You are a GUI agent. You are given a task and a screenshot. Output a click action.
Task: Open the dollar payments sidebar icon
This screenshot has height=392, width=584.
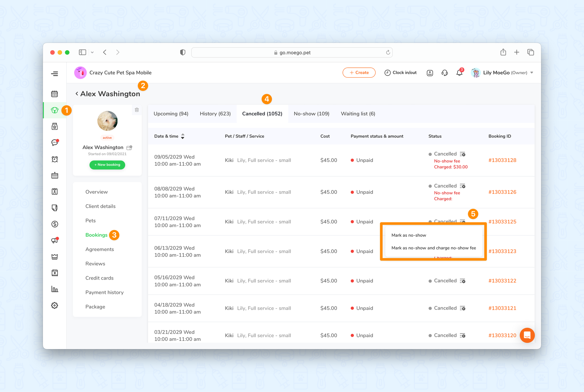(55, 224)
